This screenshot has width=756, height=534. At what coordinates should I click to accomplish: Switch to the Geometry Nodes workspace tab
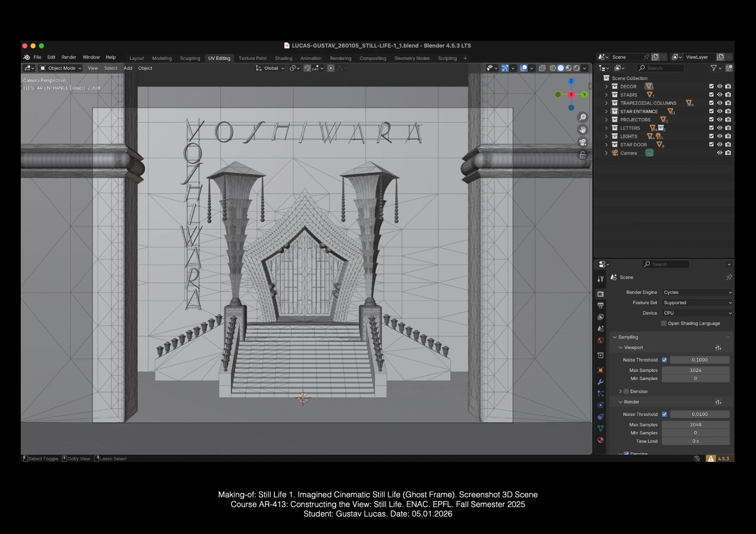[412, 59]
